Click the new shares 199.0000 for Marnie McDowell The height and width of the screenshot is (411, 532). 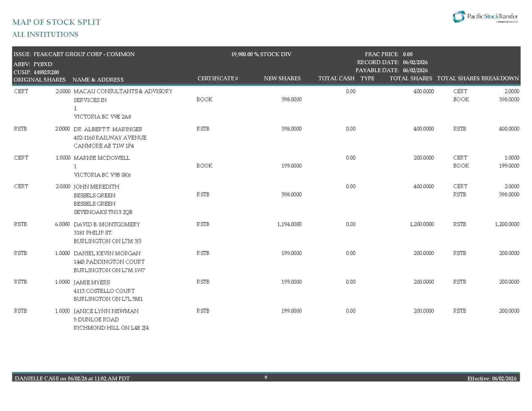[291, 166]
